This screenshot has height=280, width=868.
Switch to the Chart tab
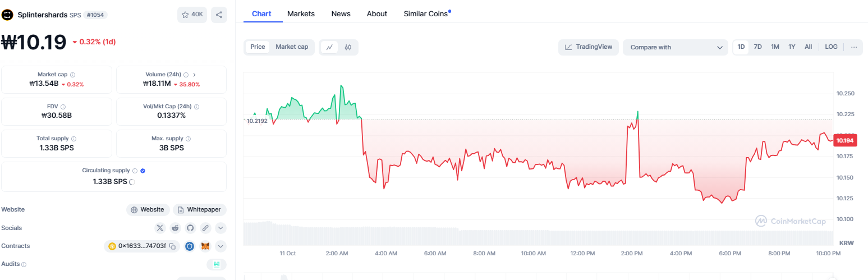click(261, 13)
